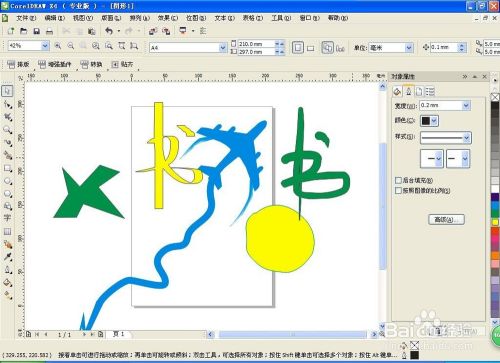Viewport: 500px width, 363px height.
Task: Click the Zoom Out magnifier icon
Action: [x=71, y=46]
